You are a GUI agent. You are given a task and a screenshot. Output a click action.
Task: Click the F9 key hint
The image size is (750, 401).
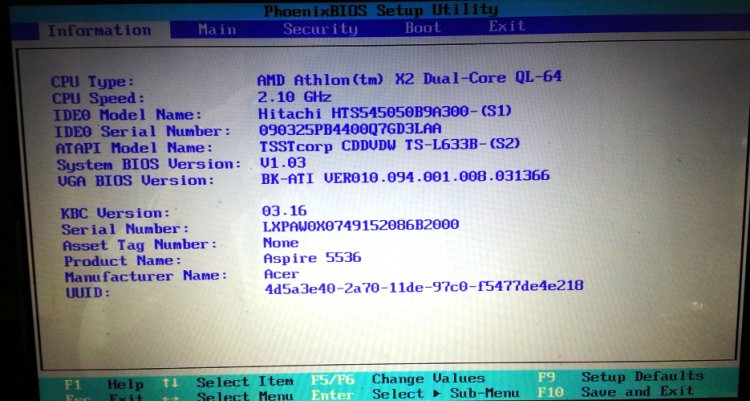point(546,378)
